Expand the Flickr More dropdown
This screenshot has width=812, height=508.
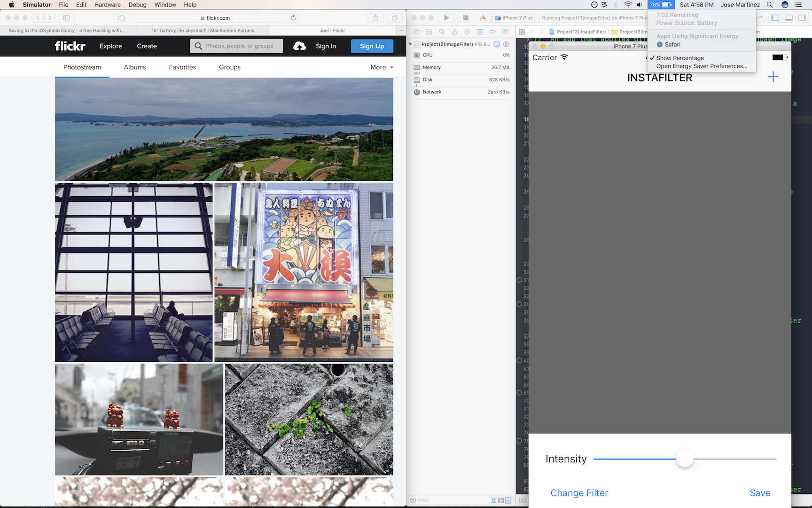pyautogui.click(x=382, y=67)
